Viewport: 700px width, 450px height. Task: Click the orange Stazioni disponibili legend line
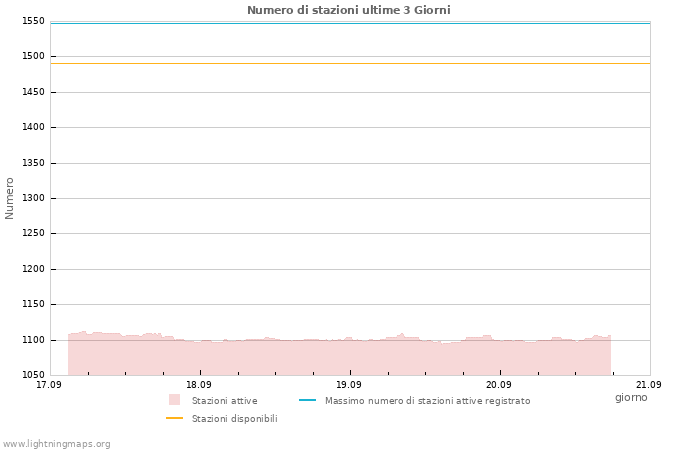coord(174,418)
